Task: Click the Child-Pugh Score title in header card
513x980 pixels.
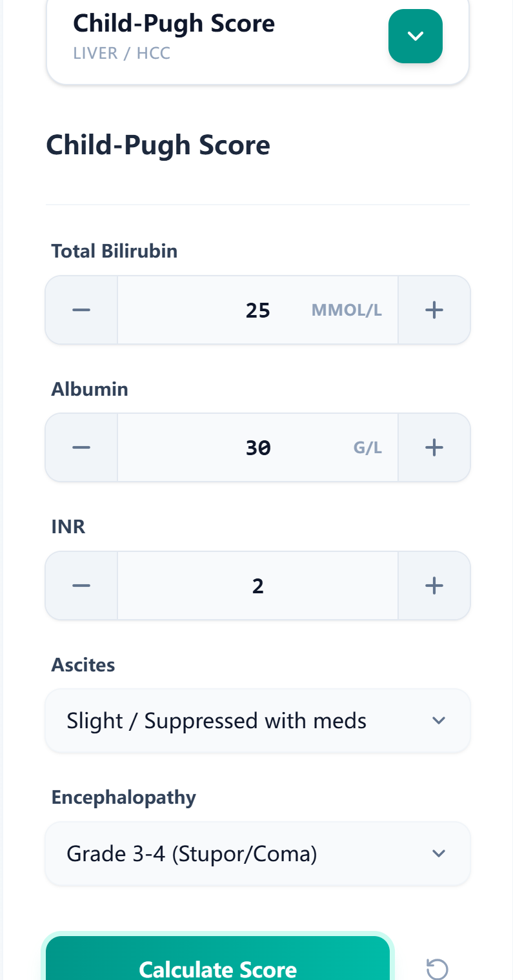Action: point(174,23)
